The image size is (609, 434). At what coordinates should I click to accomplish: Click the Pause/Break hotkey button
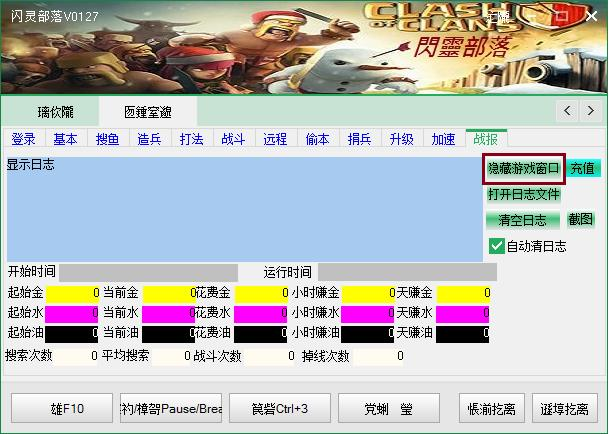click(171, 408)
